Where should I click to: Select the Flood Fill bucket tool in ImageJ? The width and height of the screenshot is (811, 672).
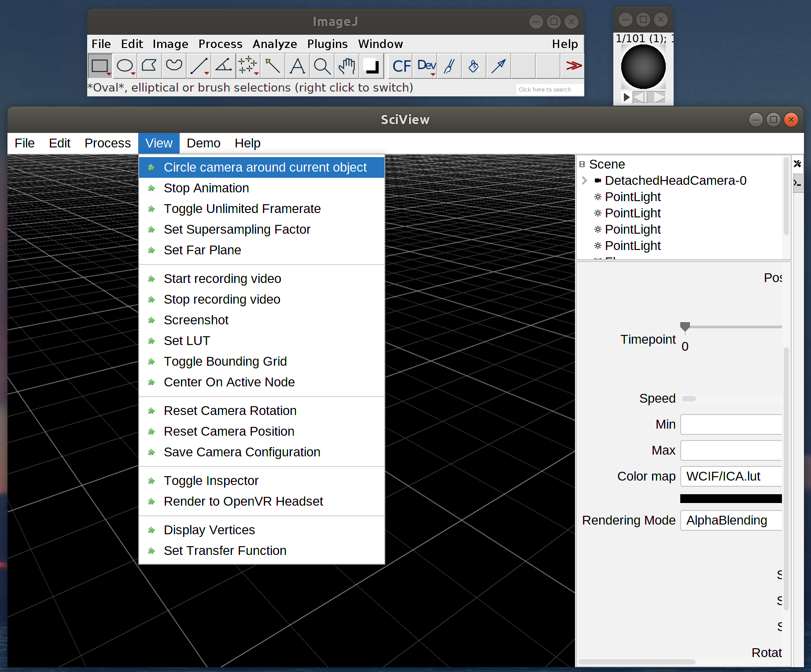click(474, 66)
